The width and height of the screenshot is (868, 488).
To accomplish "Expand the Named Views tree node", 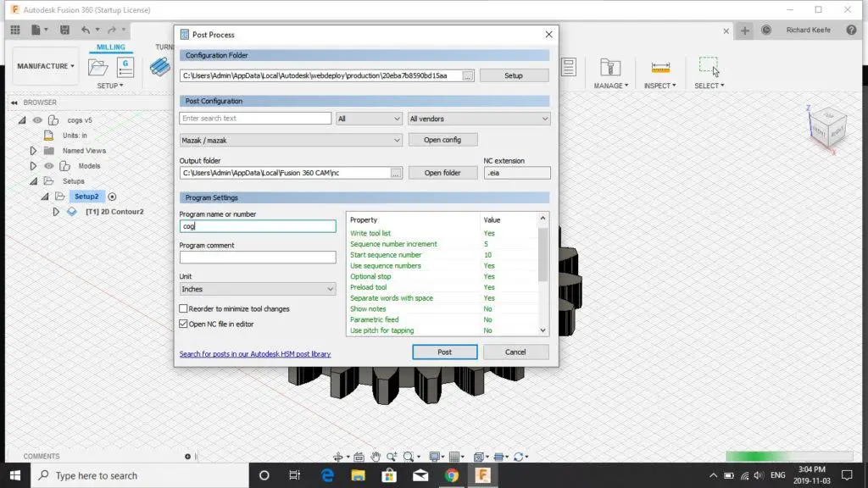I will [33, 151].
